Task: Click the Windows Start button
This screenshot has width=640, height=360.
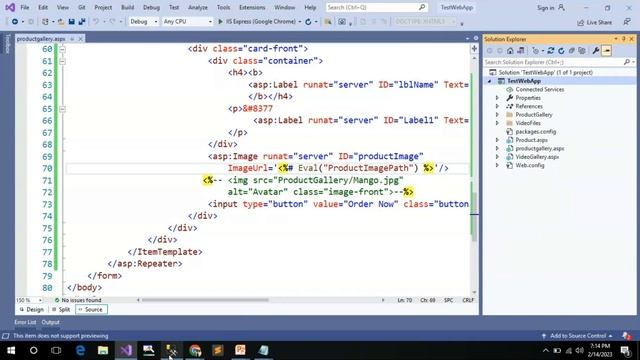Action: point(11,350)
